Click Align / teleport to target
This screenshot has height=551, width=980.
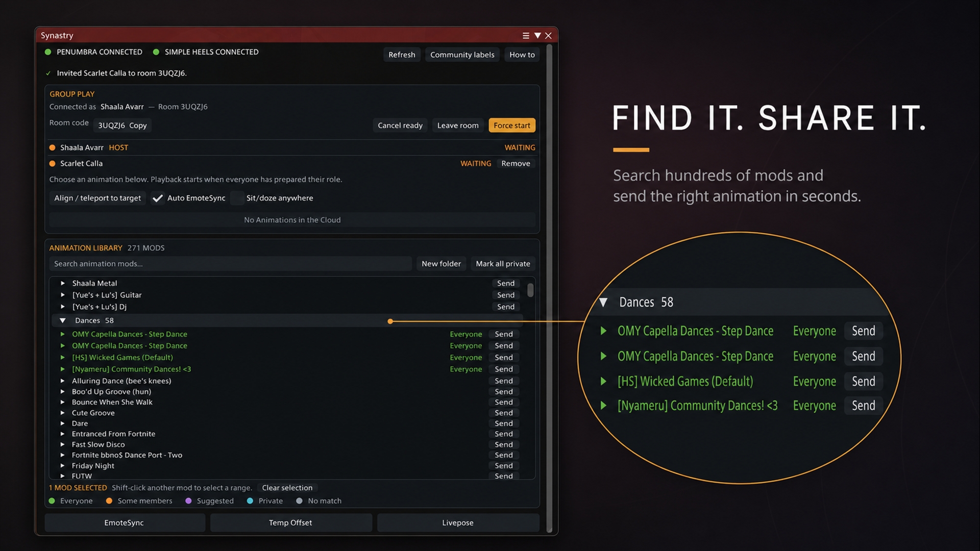(97, 198)
